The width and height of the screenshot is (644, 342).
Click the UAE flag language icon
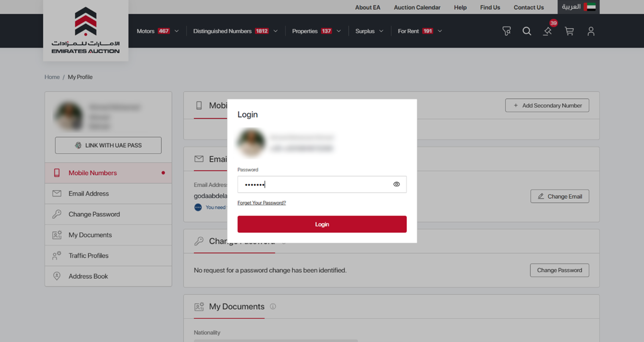tap(589, 7)
